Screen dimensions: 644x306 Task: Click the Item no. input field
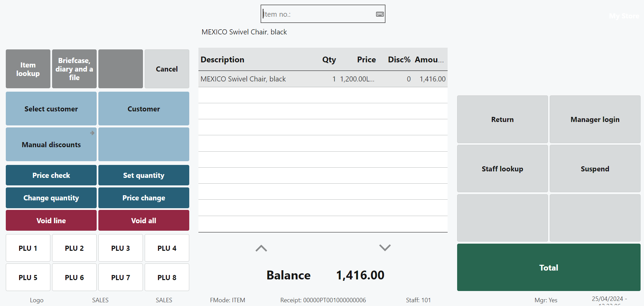click(x=318, y=14)
